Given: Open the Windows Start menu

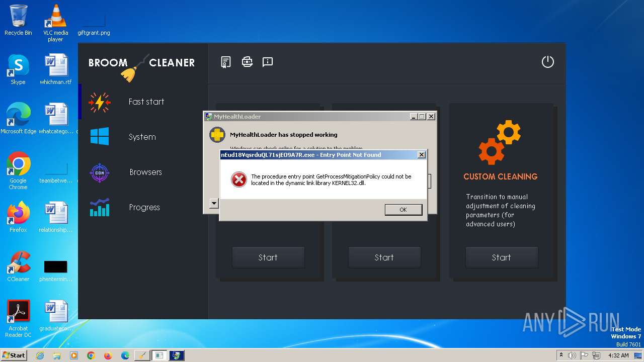Looking at the screenshot, I should pyautogui.click(x=14, y=355).
